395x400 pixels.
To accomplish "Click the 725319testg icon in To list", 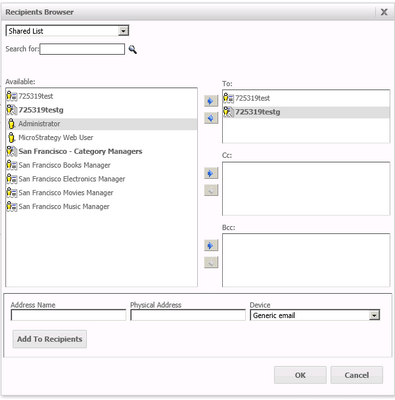I will click(228, 112).
